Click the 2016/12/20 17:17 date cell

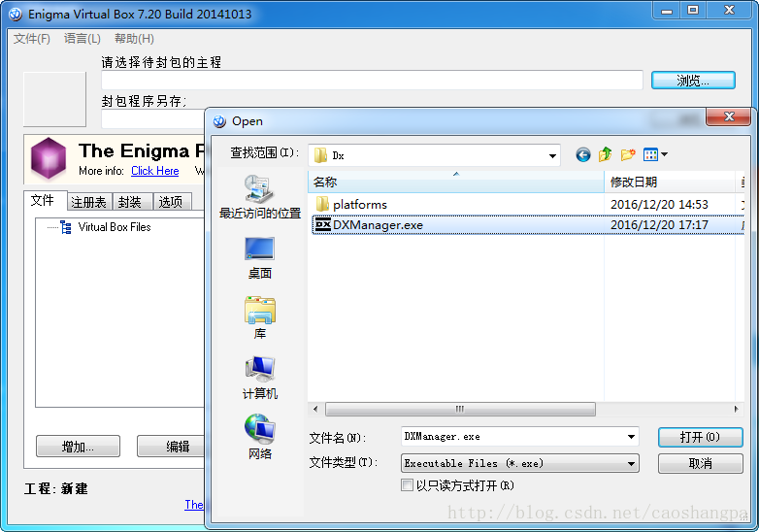(659, 225)
